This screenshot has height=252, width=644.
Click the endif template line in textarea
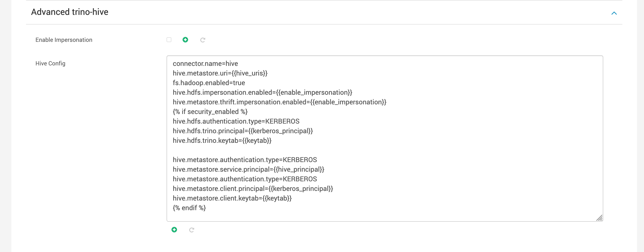click(x=189, y=208)
